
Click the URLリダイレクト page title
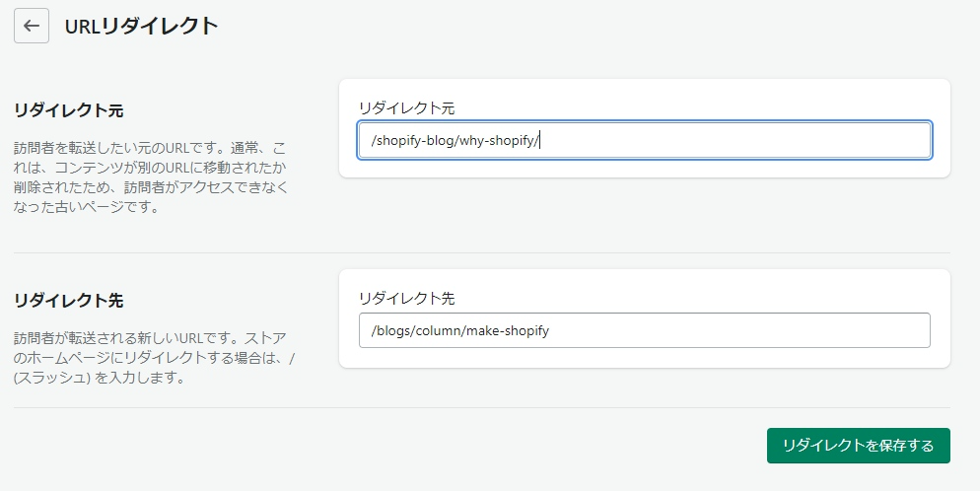tap(141, 27)
